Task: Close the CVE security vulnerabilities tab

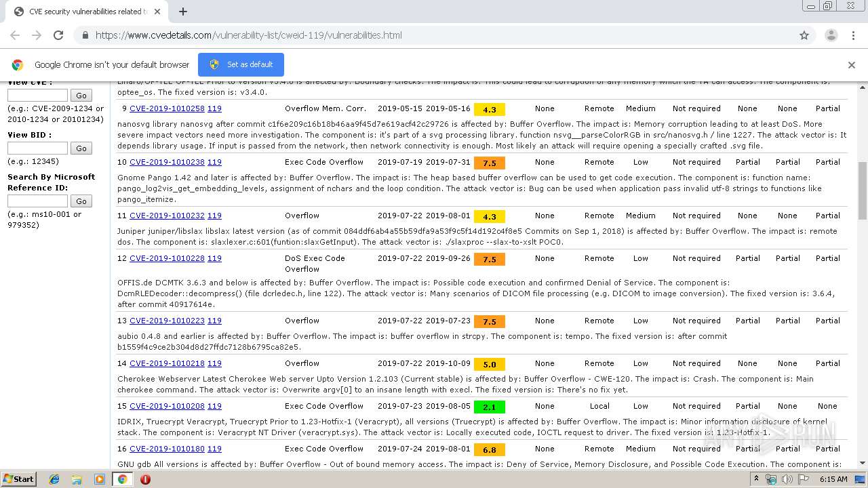Action: click(157, 12)
